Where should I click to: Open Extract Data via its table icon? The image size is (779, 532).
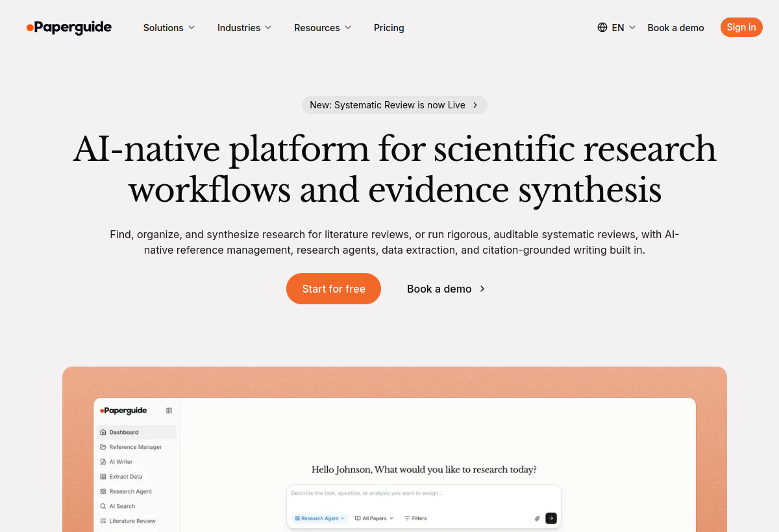103,477
